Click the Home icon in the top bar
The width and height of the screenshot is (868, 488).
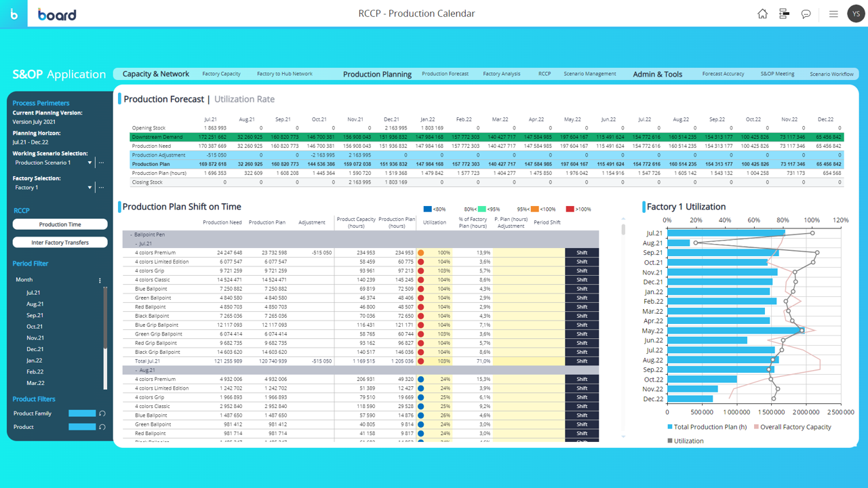[762, 14]
